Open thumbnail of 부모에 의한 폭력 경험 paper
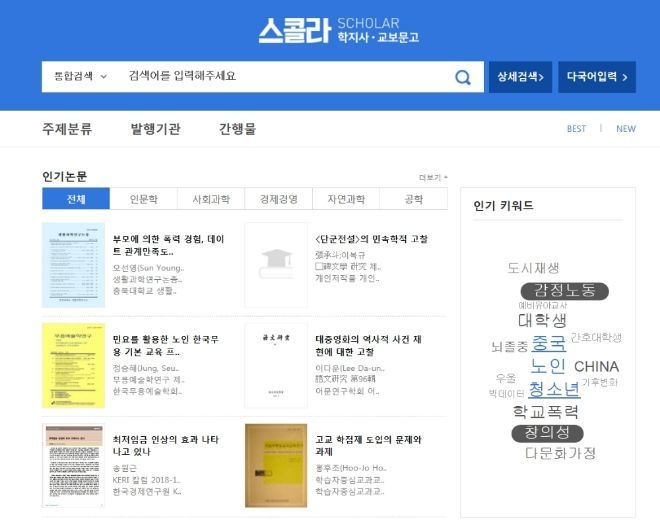Viewport: 660px width, 524px height. click(73, 265)
